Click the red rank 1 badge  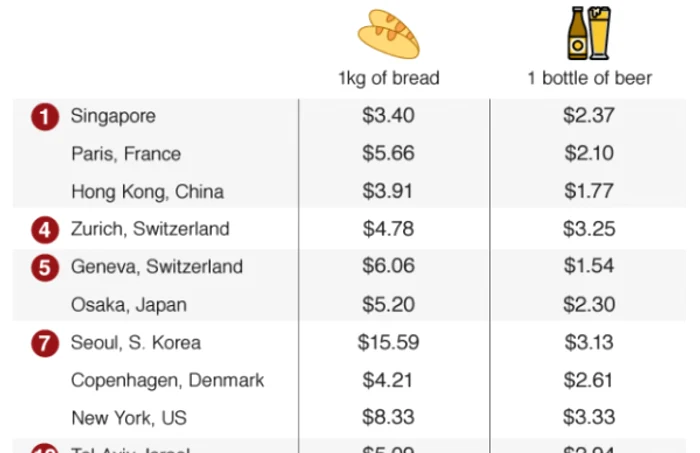click(45, 117)
